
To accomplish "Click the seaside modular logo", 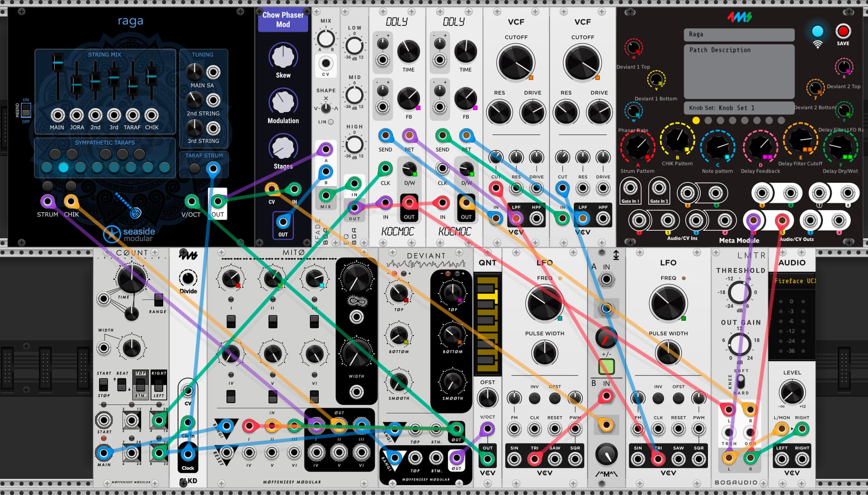I will pos(129,234).
